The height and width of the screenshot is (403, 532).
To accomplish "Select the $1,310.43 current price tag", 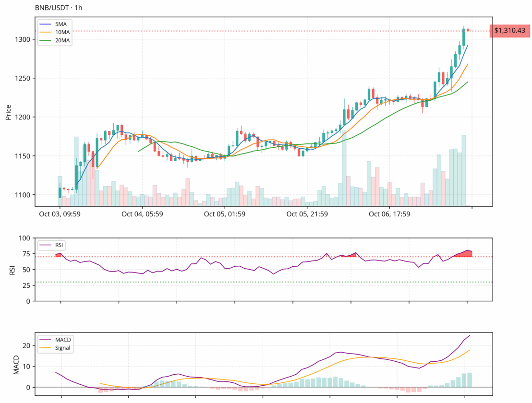I will tap(509, 31).
